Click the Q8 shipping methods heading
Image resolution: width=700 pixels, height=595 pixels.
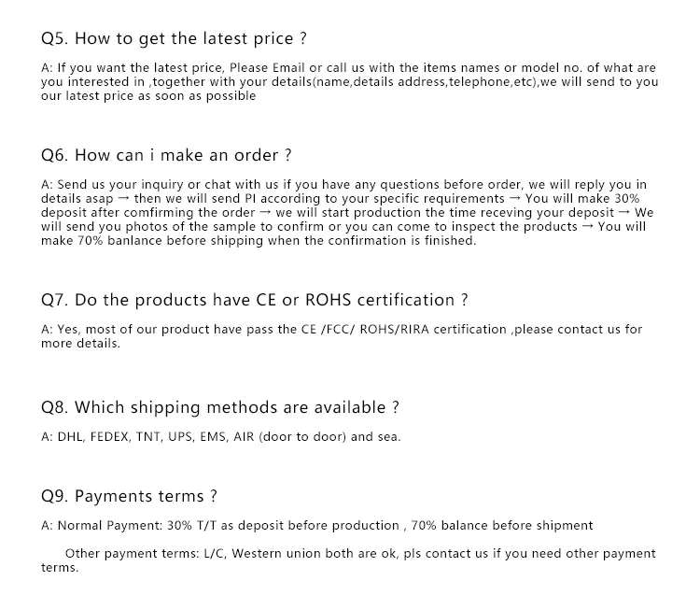click(x=219, y=407)
